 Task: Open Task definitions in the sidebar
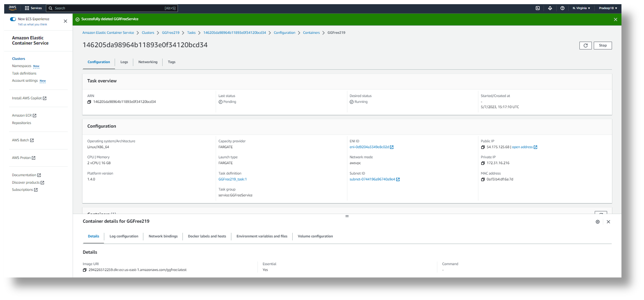click(x=24, y=73)
